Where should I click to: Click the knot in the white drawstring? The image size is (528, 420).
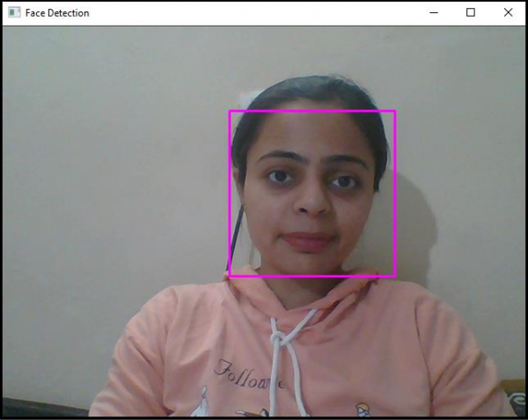(278, 338)
